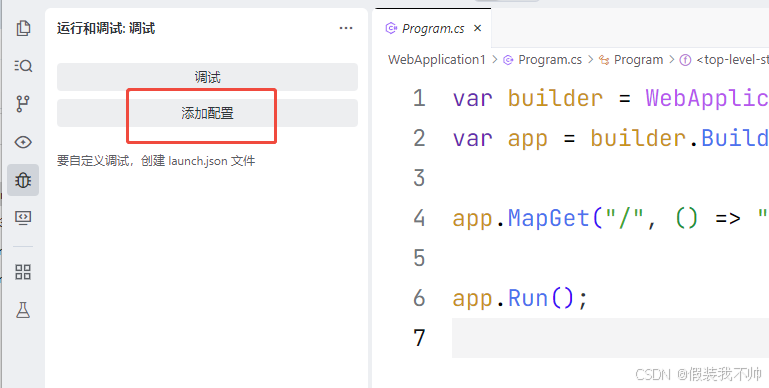Open the Search icon in activity bar
This screenshot has width=769, height=388.
coord(23,66)
